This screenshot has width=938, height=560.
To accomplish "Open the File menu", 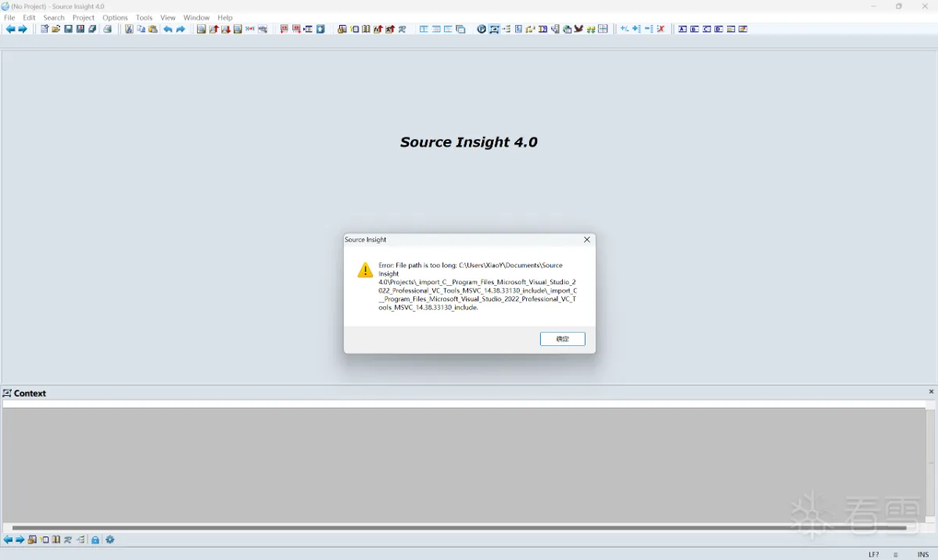I will click(9, 17).
